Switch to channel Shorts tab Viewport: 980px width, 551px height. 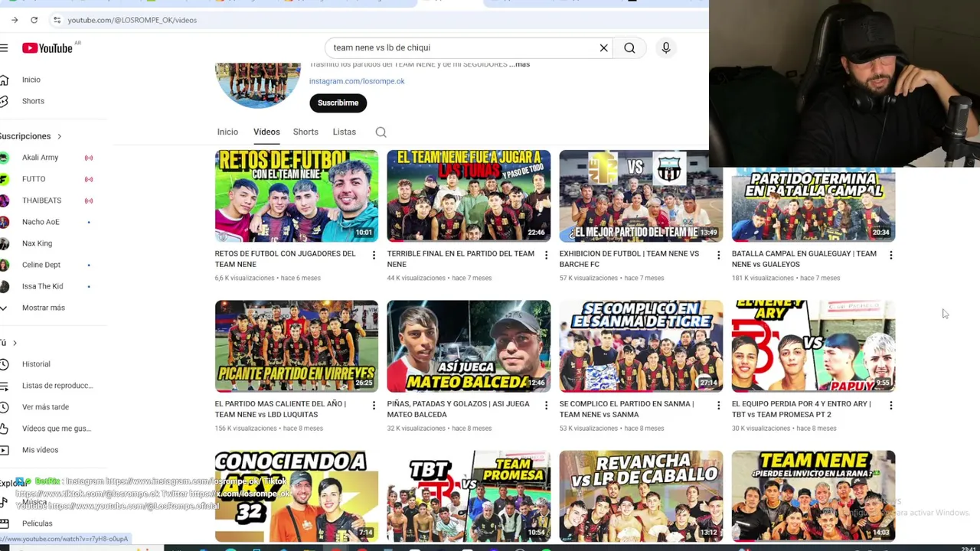(305, 132)
